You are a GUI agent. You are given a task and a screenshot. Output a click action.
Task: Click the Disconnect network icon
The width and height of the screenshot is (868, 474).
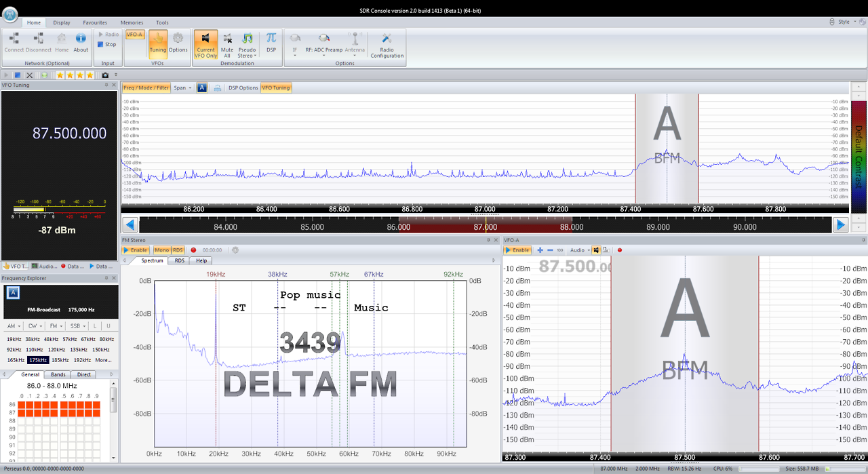[39, 42]
